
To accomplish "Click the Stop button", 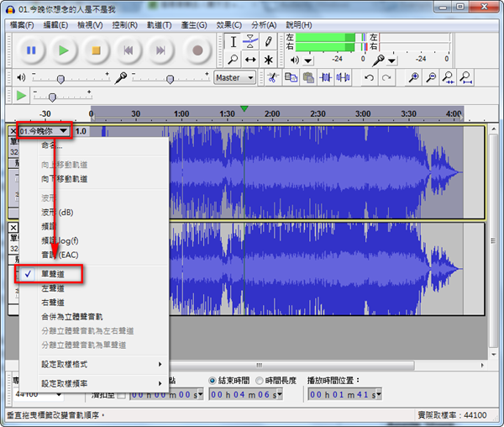I will (96, 50).
